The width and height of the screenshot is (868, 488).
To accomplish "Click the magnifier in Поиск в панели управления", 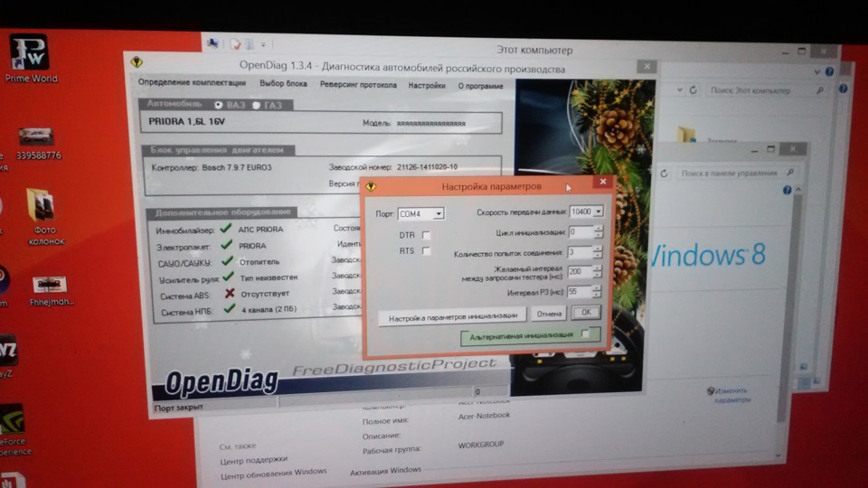I will [790, 173].
